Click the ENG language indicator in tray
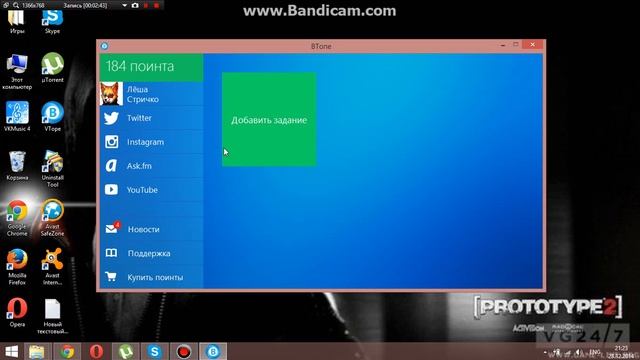The width and height of the screenshot is (640, 360). (595, 352)
